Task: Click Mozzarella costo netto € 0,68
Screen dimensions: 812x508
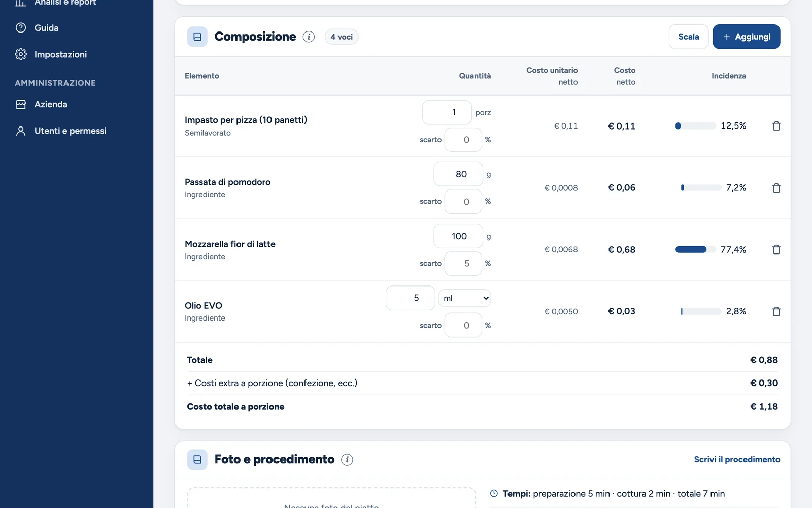Action: pyautogui.click(x=622, y=249)
